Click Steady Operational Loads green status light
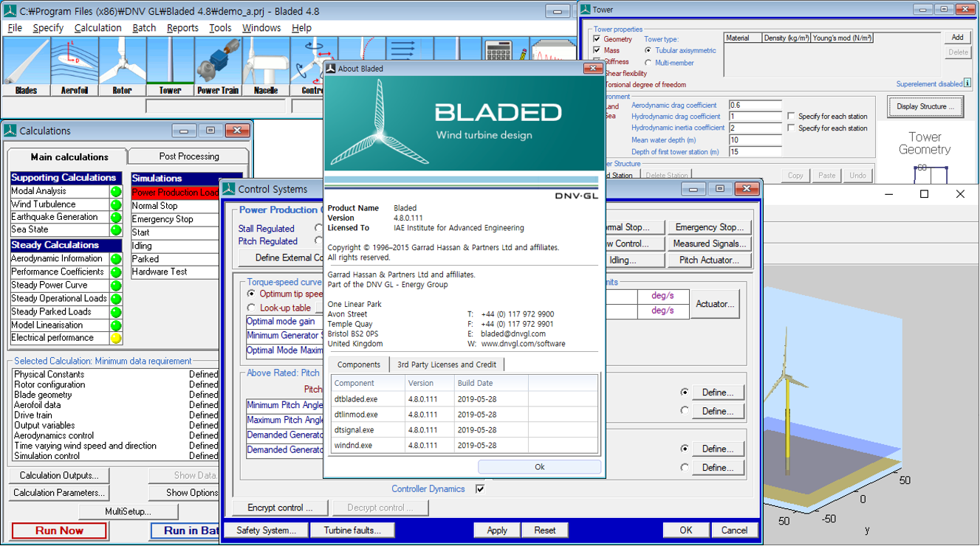Viewport: 980px width, 546px height. point(116,299)
